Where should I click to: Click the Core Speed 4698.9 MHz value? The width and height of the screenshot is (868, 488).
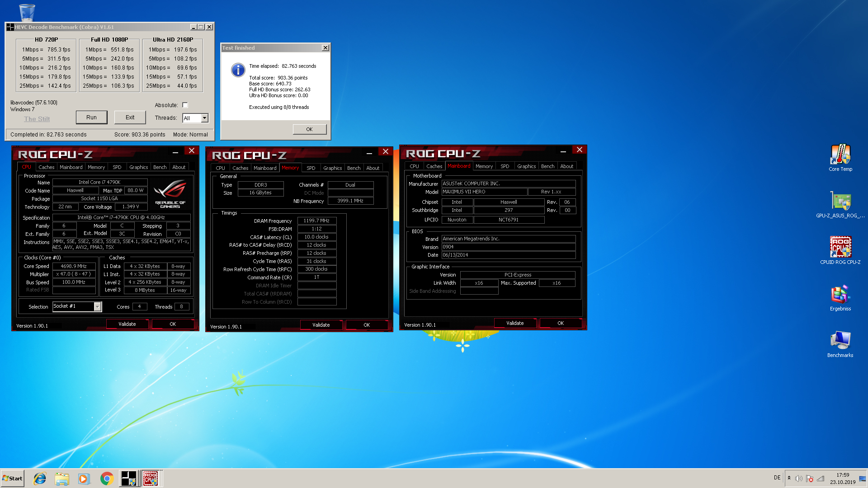pyautogui.click(x=74, y=267)
